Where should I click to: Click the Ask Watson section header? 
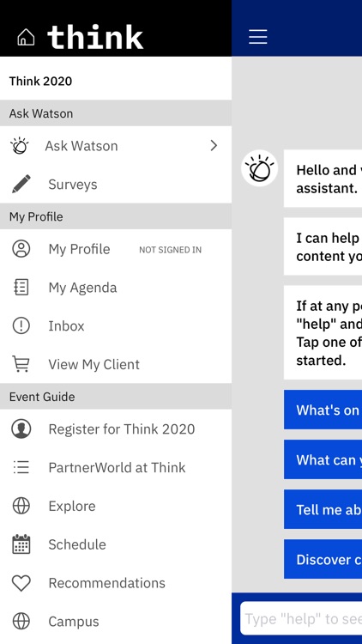pos(116,113)
